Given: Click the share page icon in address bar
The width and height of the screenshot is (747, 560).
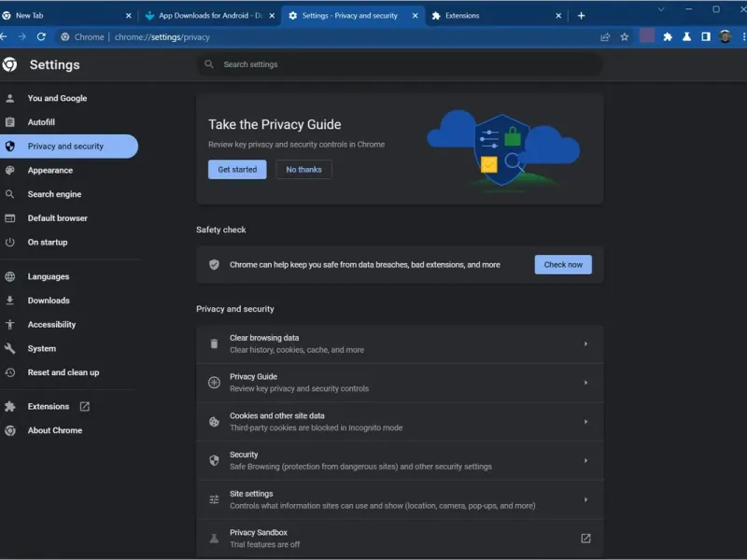Looking at the screenshot, I should pyautogui.click(x=605, y=36).
